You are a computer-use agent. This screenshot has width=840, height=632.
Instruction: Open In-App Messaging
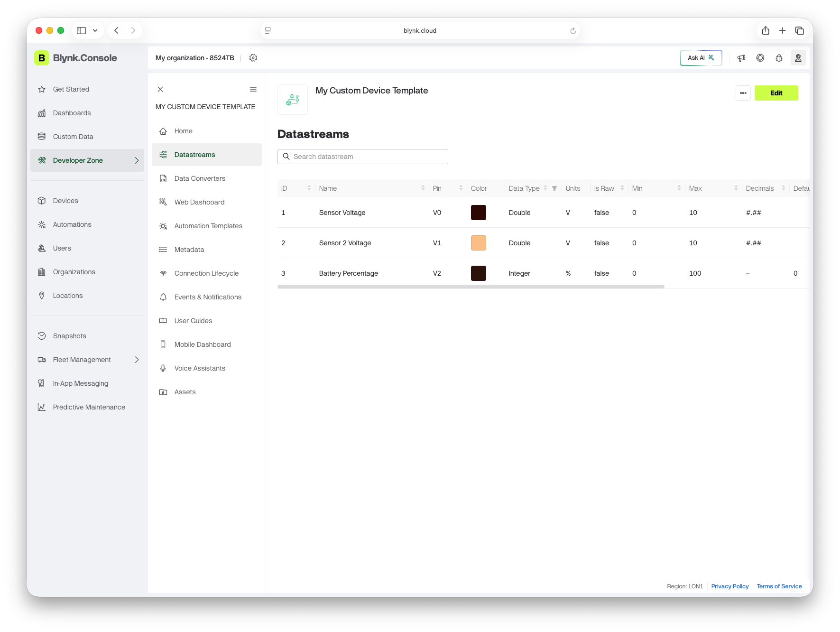tap(87, 383)
